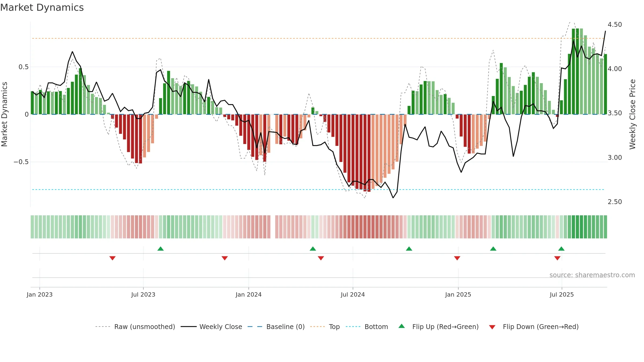Toggle the Baseline (0) legend entry
This screenshot has height=362, width=644.
276,327
